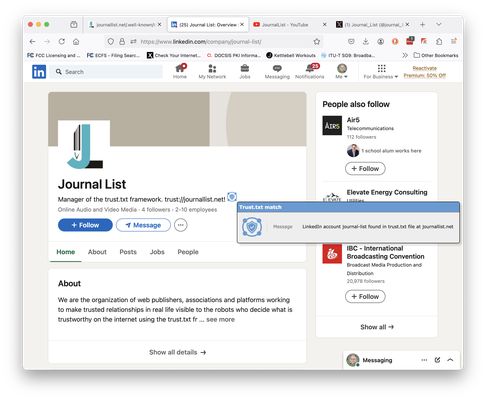The height and width of the screenshot is (400, 486).
Task: Select the Posts tab on company page
Action: 128,252
